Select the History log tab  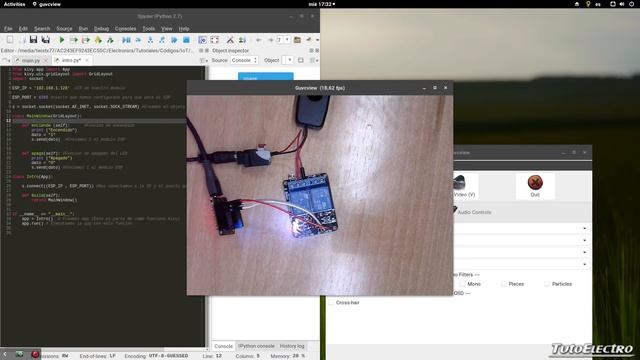tap(292, 346)
